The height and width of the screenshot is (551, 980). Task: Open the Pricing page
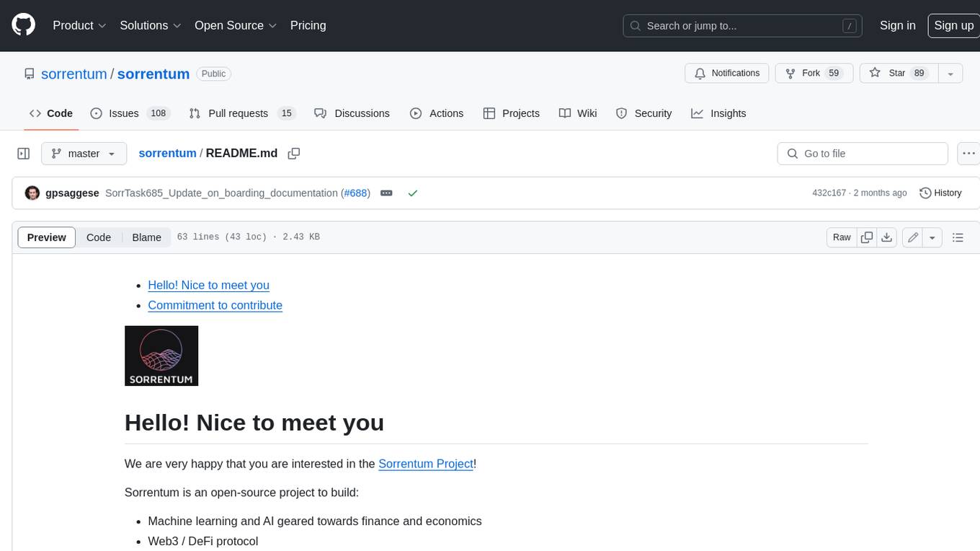pyautogui.click(x=308, y=25)
